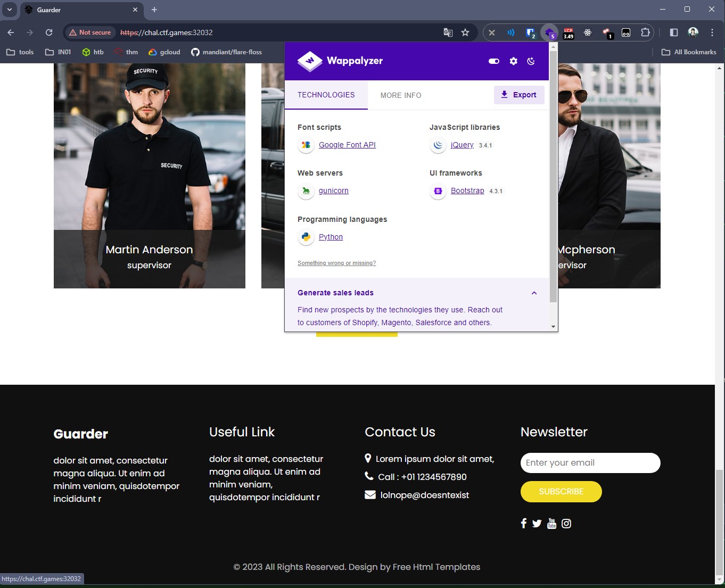Click the Bootstrap logo icon

[438, 191]
